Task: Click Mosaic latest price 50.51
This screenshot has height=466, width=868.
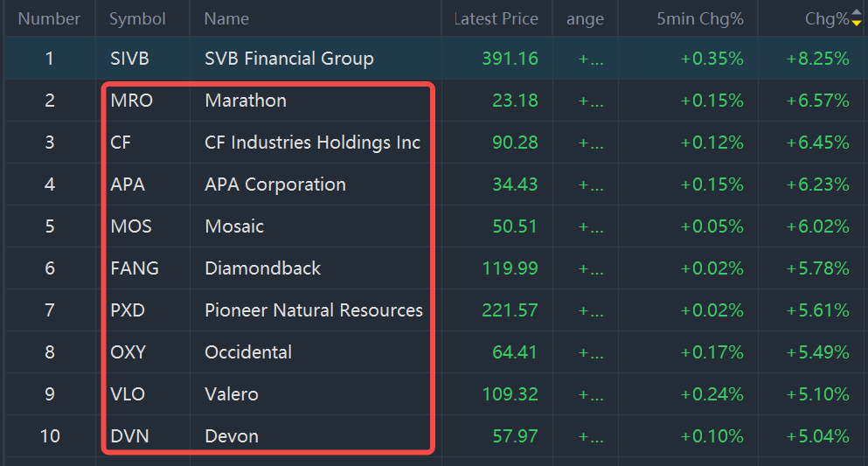Action: coord(515,226)
